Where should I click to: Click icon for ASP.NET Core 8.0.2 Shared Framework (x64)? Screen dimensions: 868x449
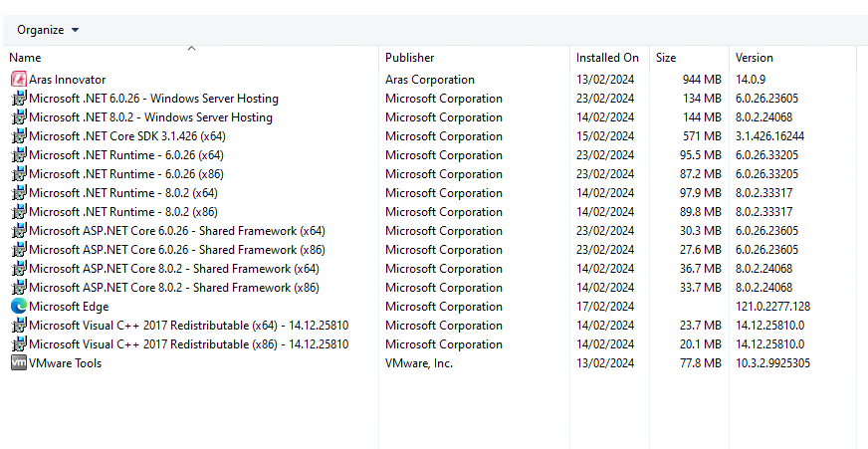coord(18,269)
